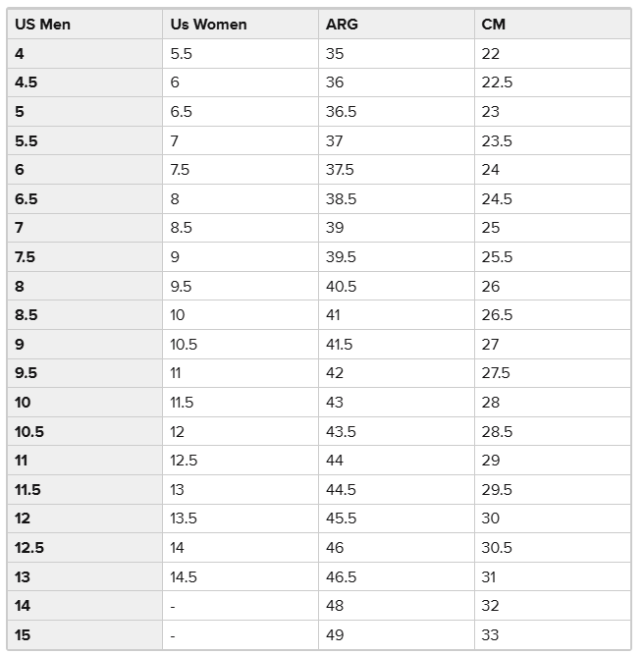Click the ARG 36.5 cell
Viewport: 644px width, 655px height.
pyautogui.click(x=397, y=112)
